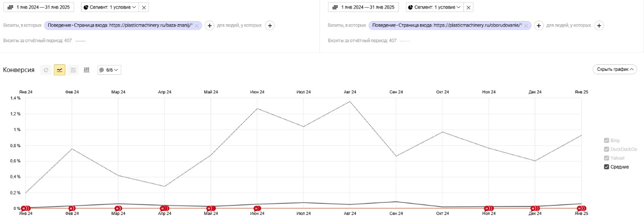644x221 pixels.
Task: Select the line chart view icon
Action: point(60,70)
